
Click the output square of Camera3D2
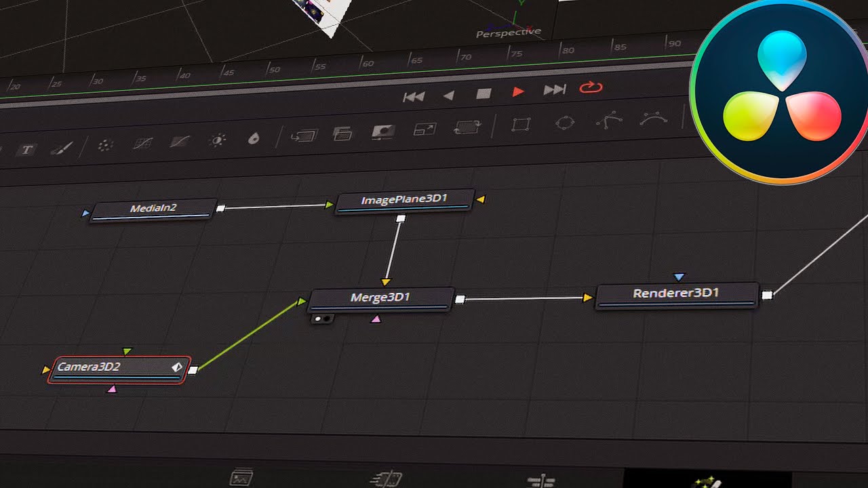193,370
